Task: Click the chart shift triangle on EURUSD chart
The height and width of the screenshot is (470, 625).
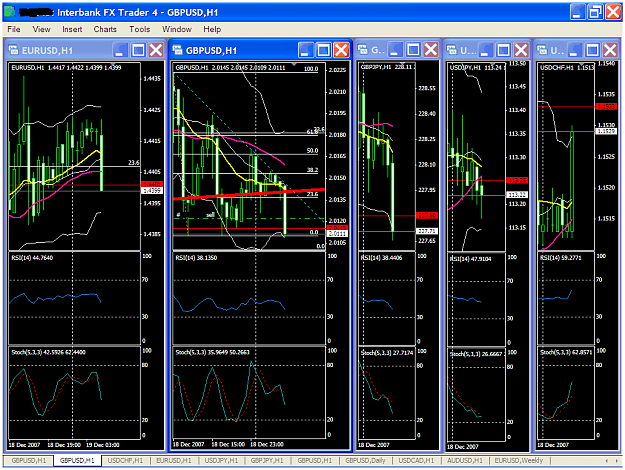Action: point(113,64)
